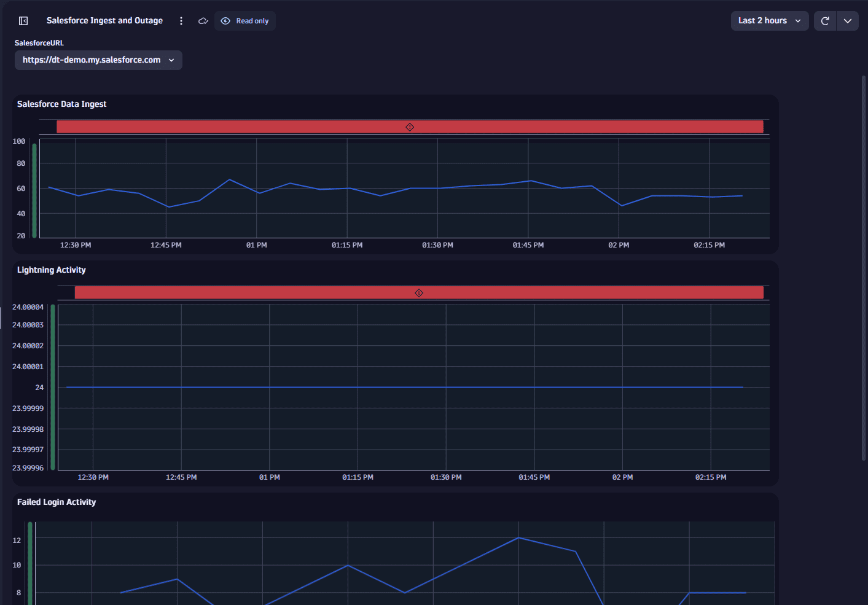Click the Salesforce Ingest and Outage dashboard title
This screenshot has width=868, height=605.
point(104,21)
